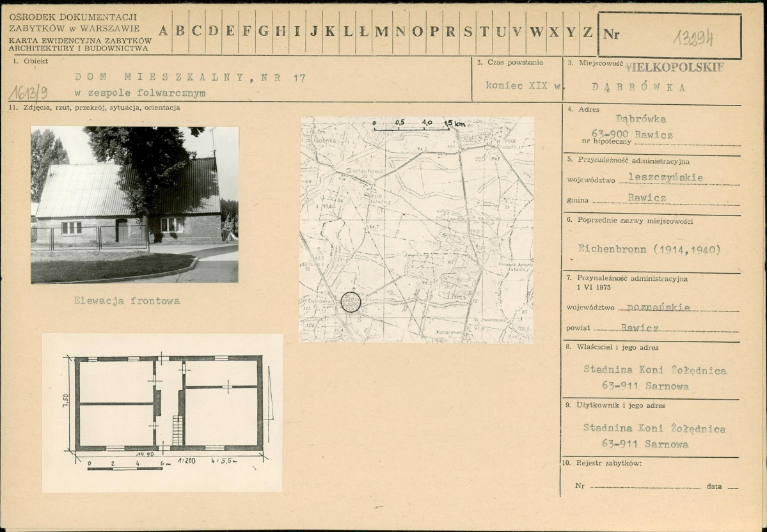Click the letter Ł index box
This screenshot has width=767, height=532.
pyautogui.click(x=364, y=32)
